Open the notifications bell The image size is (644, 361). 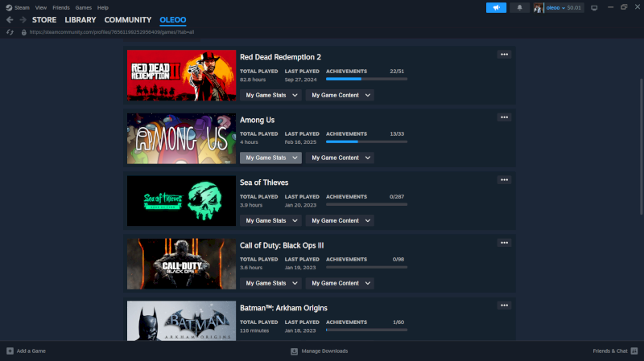(x=519, y=7)
